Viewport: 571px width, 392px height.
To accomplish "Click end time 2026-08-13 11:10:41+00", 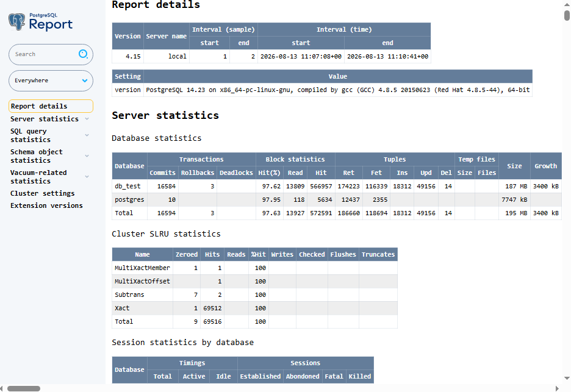I will pos(387,57).
